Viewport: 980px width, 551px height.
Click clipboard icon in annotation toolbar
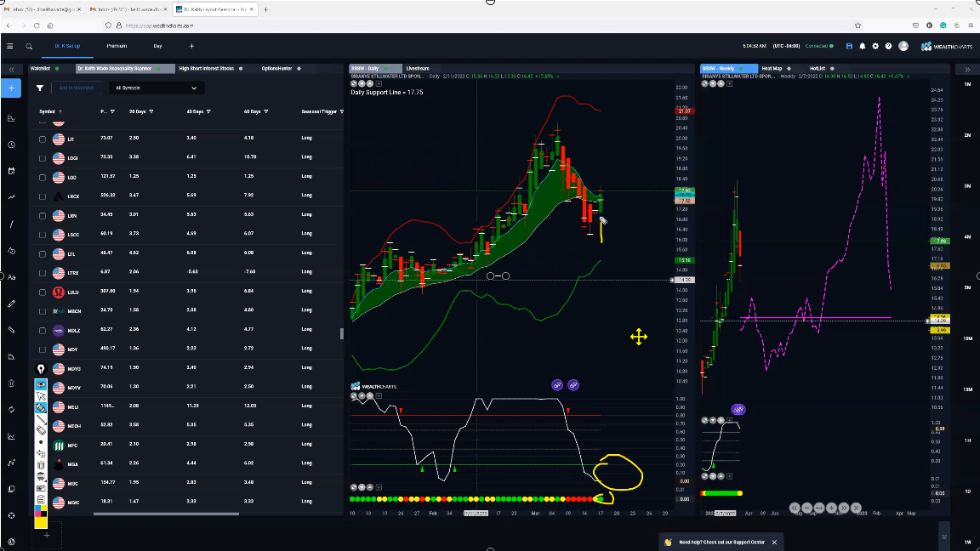pyautogui.click(x=41, y=499)
